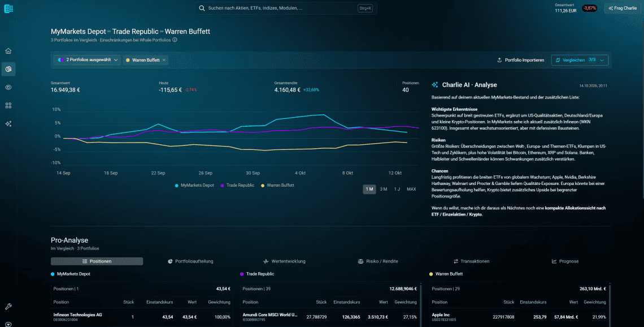644x327 pixels.
Task: Select the Positionen tab
Action: (x=97, y=261)
